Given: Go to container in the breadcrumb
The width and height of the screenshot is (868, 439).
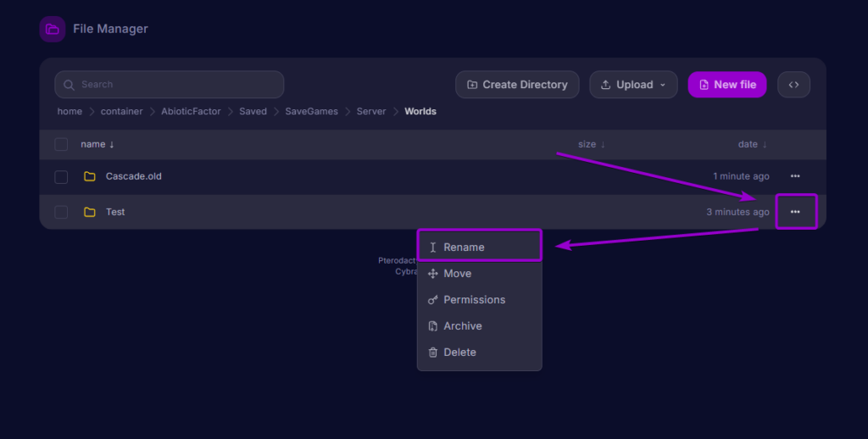Looking at the screenshot, I should (122, 111).
